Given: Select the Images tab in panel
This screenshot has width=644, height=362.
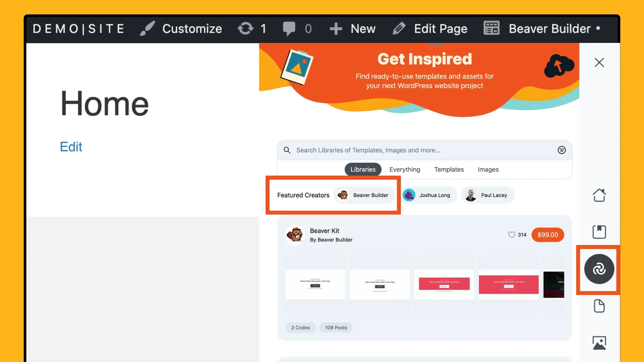Looking at the screenshot, I should pos(488,169).
